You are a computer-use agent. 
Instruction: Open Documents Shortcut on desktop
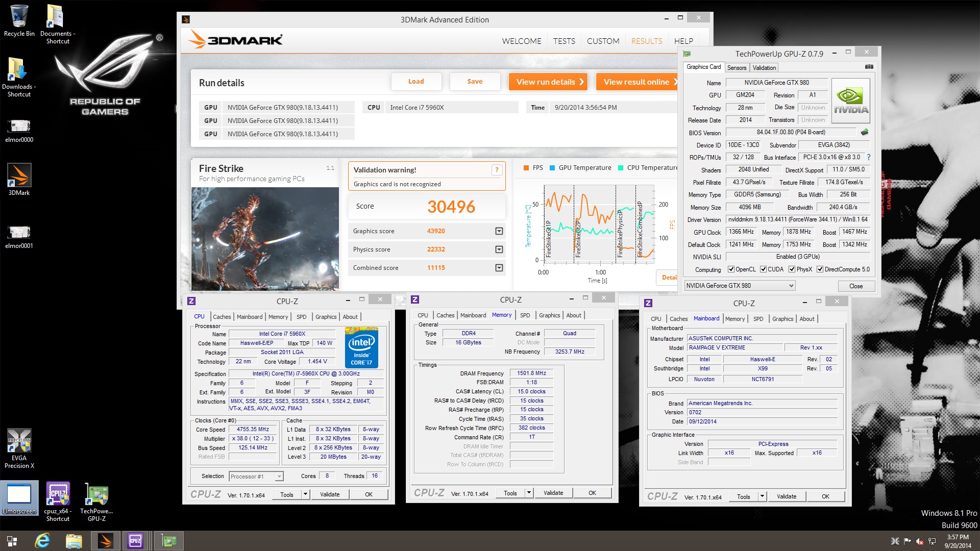(x=58, y=23)
